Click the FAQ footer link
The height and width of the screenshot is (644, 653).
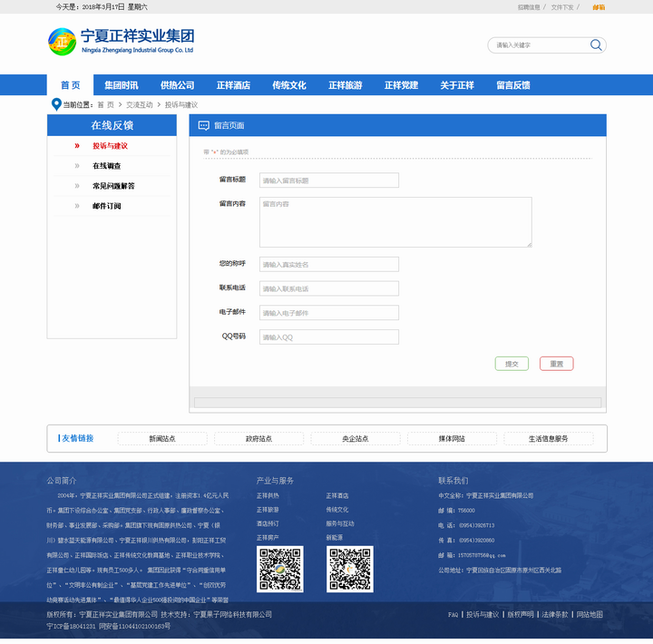453,614
